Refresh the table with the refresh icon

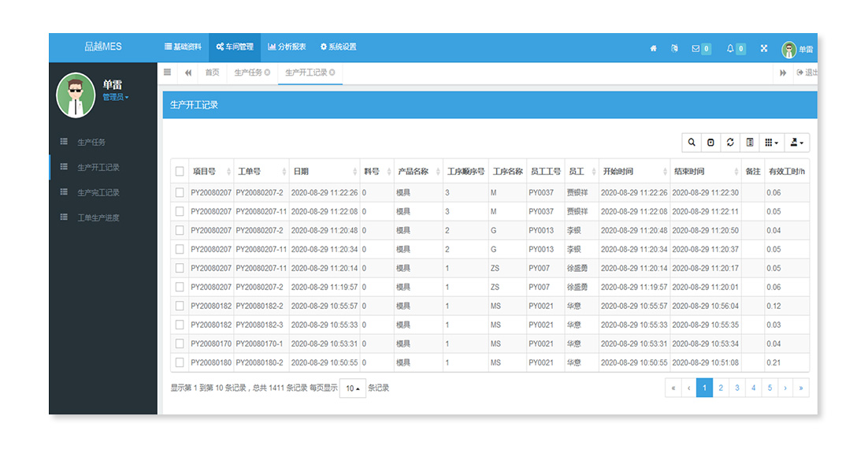coord(730,143)
